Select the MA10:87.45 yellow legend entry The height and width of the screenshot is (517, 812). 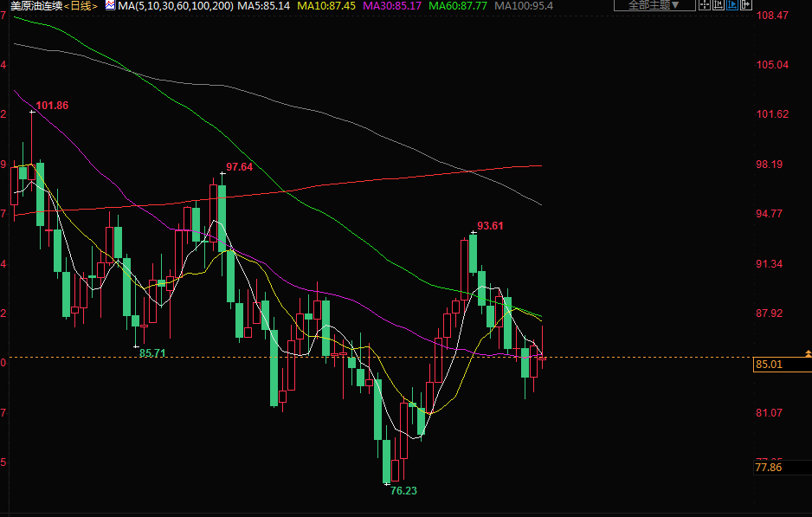(325, 5)
